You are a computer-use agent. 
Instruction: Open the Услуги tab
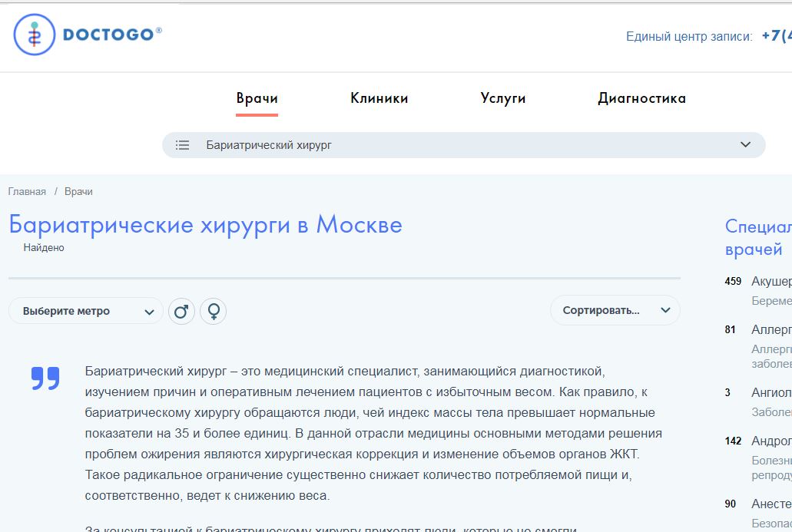503,98
